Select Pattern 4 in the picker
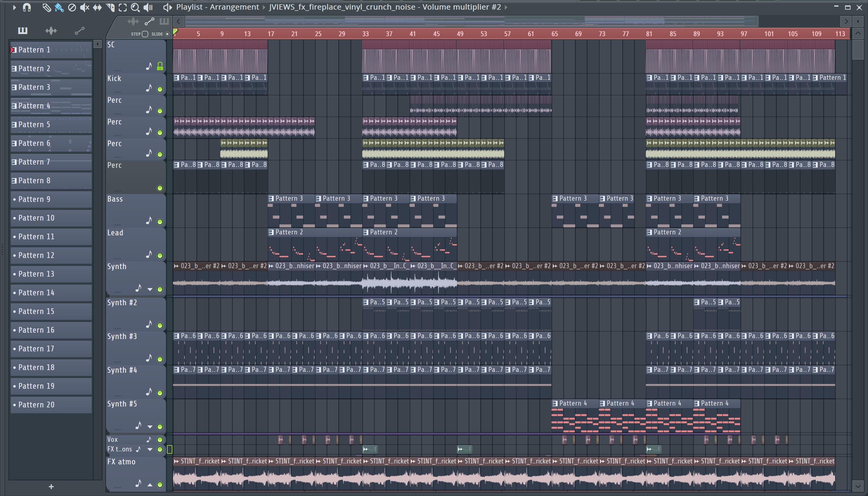Viewport: 868px width, 496px height. 51,106
